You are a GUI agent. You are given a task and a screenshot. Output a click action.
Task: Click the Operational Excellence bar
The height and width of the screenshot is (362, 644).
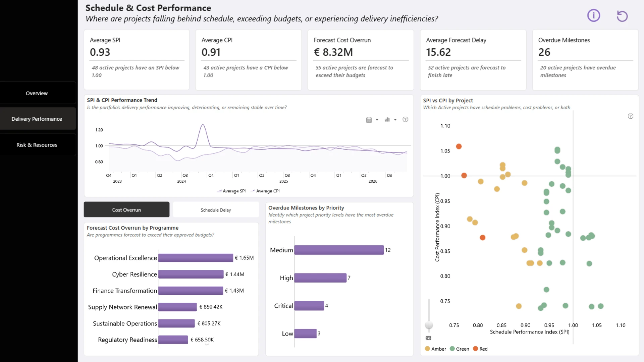196,258
